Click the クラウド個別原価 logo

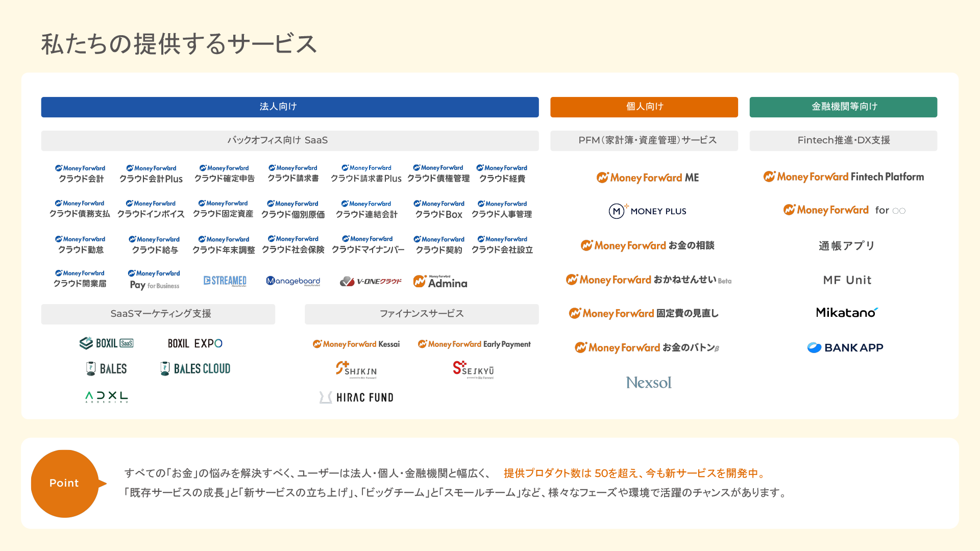293,209
